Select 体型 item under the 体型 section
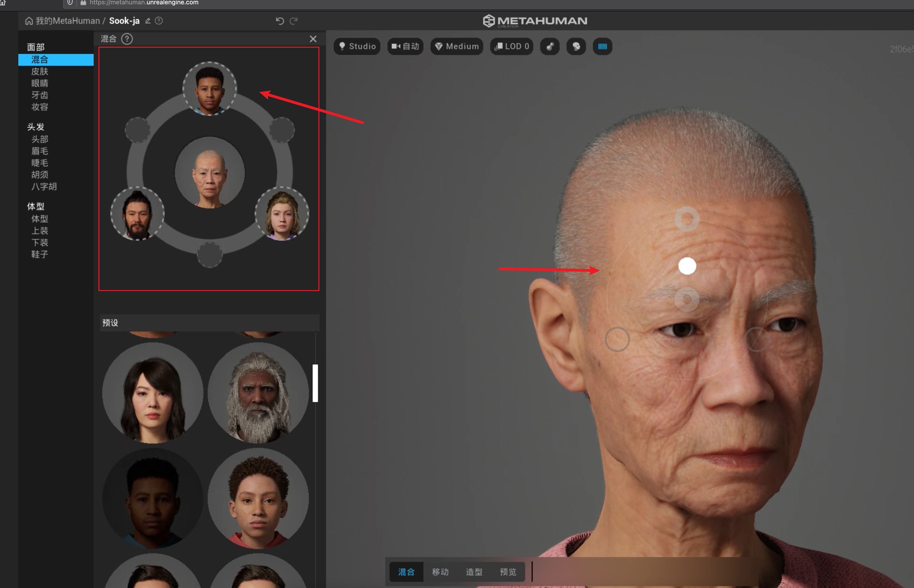This screenshot has height=588, width=914. click(40, 219)
